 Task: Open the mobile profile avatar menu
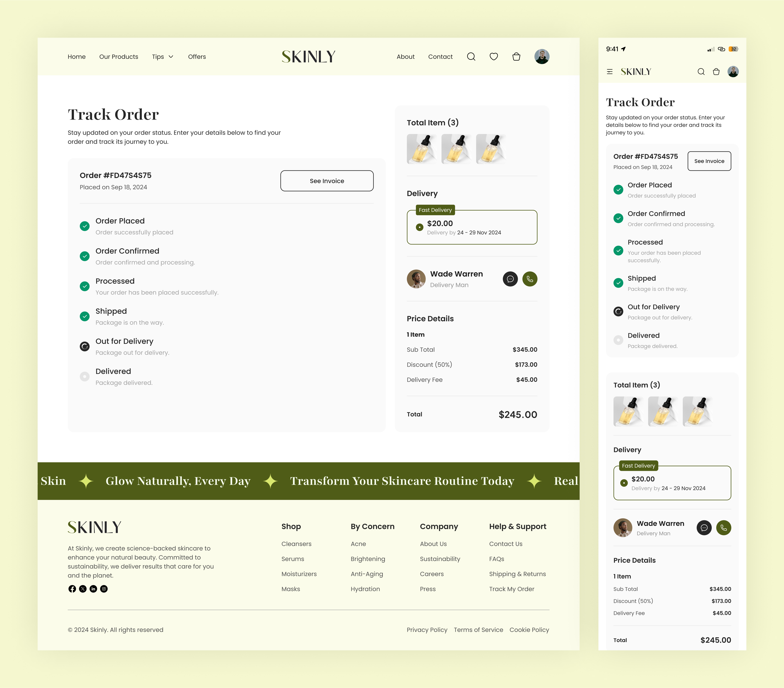point(733,72)
